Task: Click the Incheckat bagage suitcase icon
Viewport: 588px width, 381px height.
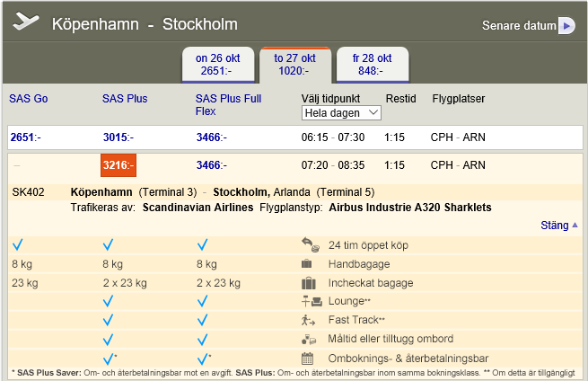Action: pyautogui.click(x=309, y=283)
